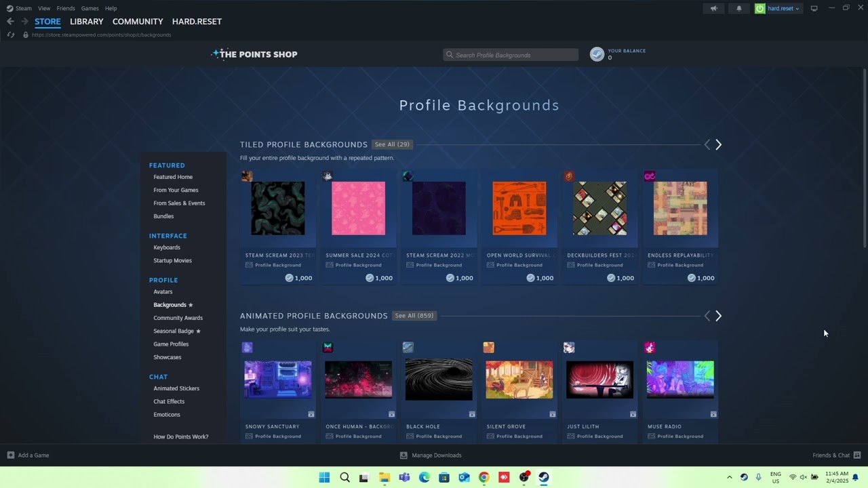This screenshot has width=868, height=488.
Task: Click See All (859) animated backgrounds
Action: 414,316
